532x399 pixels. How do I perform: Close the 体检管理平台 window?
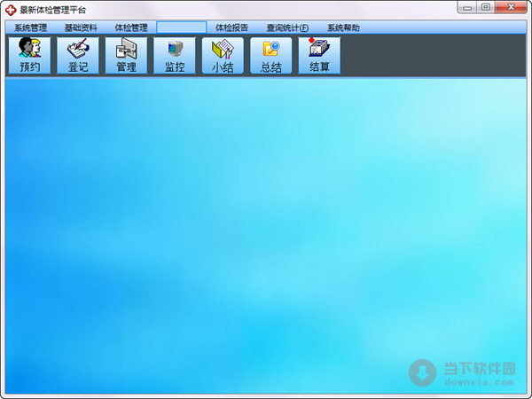click(511, 7)
